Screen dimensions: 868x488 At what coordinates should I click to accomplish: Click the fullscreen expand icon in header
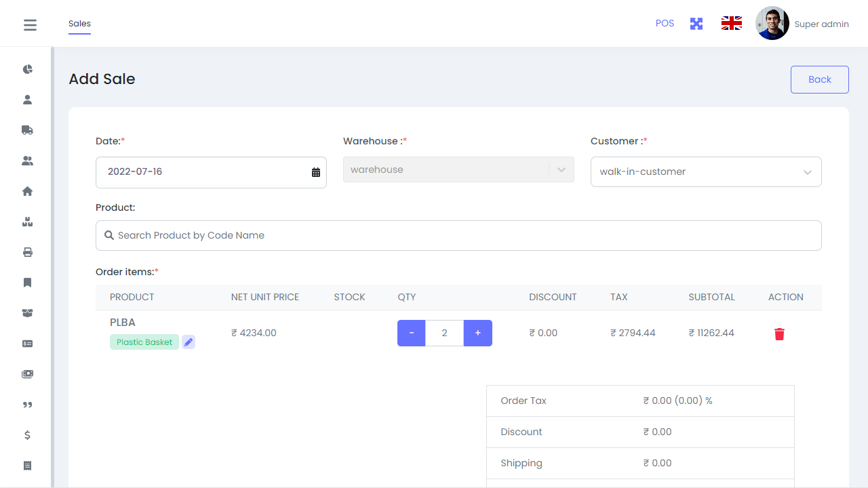696,23
